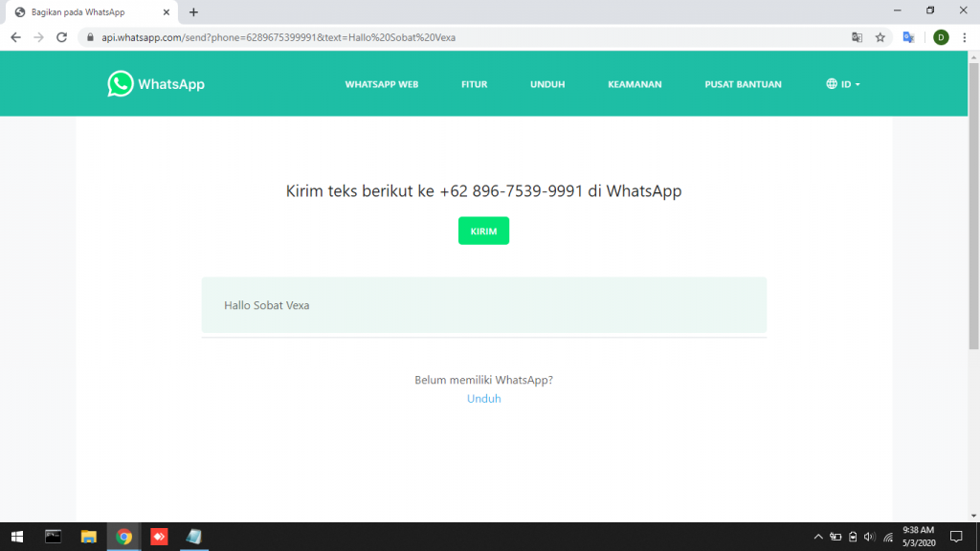Screen dimensions: 980x551
Task: Click the scrollbar down arrow
Action: (973, 516)
